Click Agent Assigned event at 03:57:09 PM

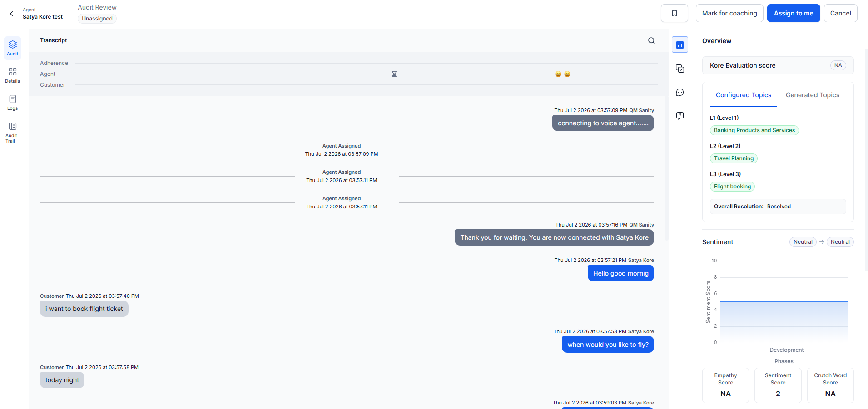[x=342, y=150]
